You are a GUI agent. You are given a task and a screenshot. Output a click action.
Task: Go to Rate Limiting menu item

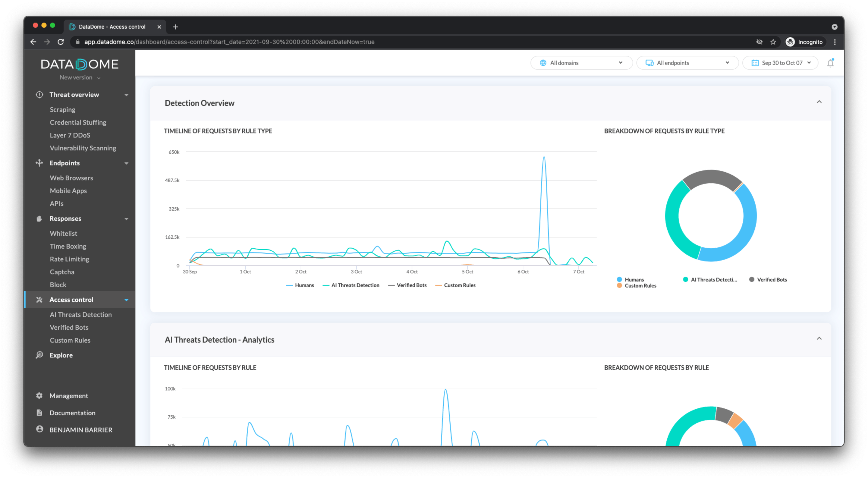pos(69,259)
